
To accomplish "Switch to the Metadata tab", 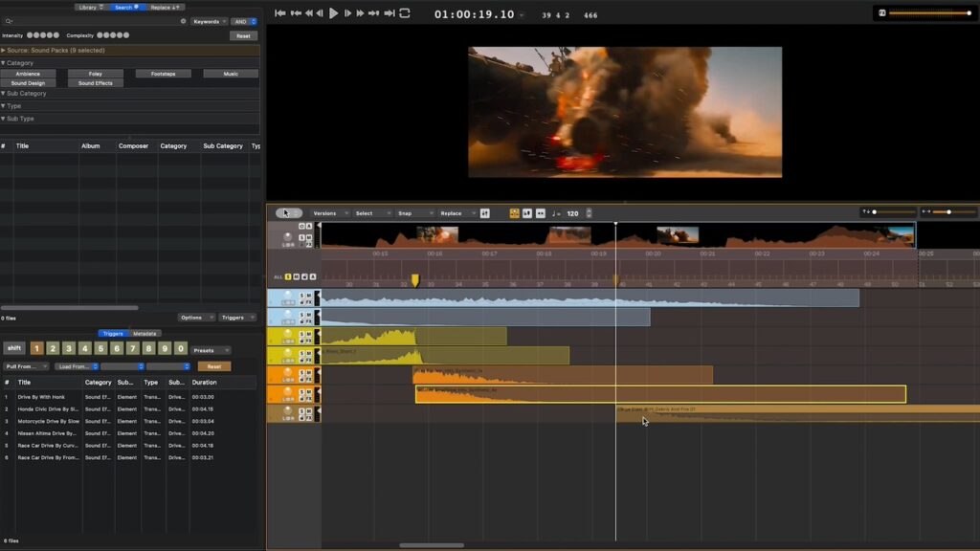I will [145, 334].
